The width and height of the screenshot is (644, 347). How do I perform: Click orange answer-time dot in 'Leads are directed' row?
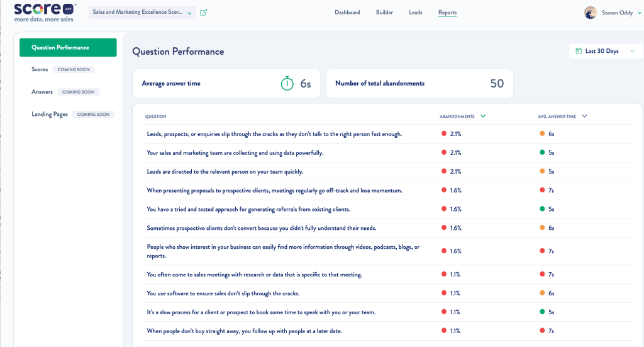click(x=542, y=171)
